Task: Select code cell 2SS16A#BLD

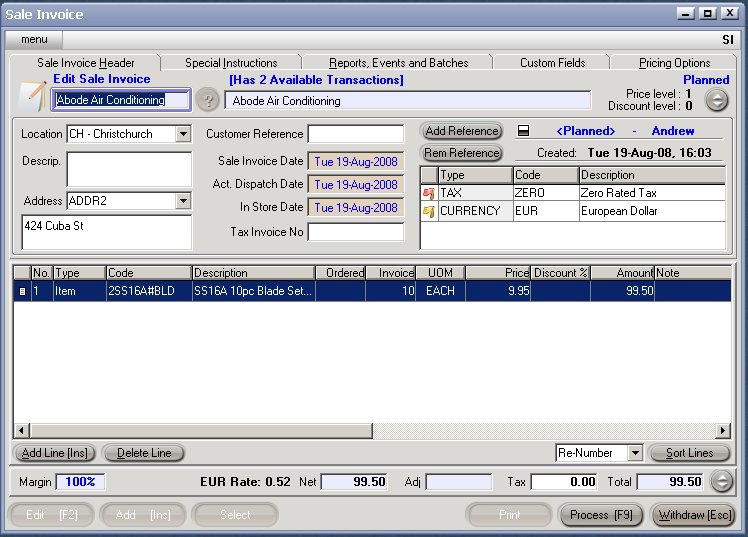Action: tap(149, 291)
